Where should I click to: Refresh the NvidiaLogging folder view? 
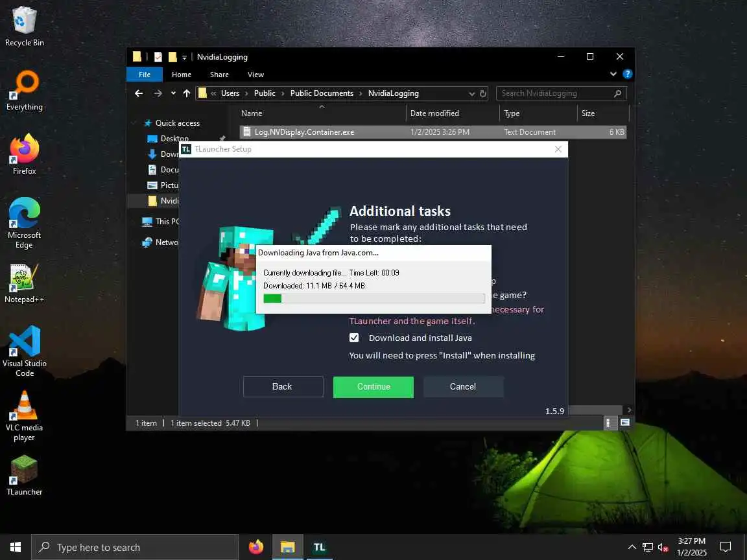482,93
